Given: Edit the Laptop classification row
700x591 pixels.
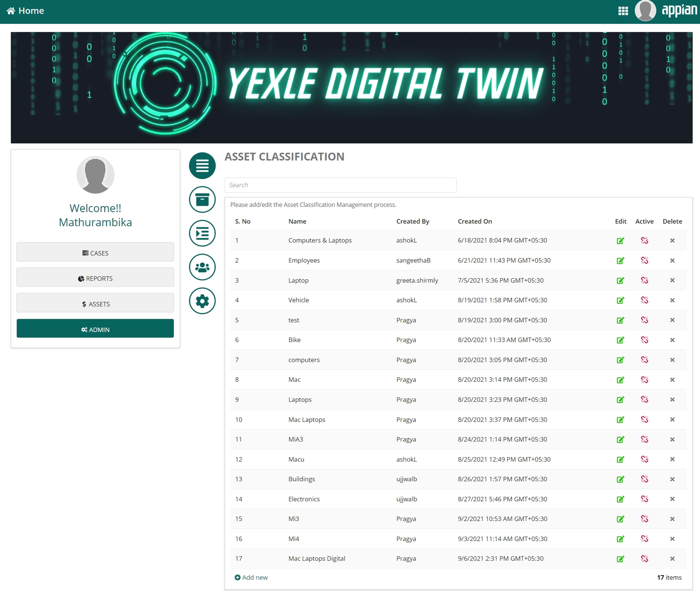Looking at the screenshot, I should [620, 280].
